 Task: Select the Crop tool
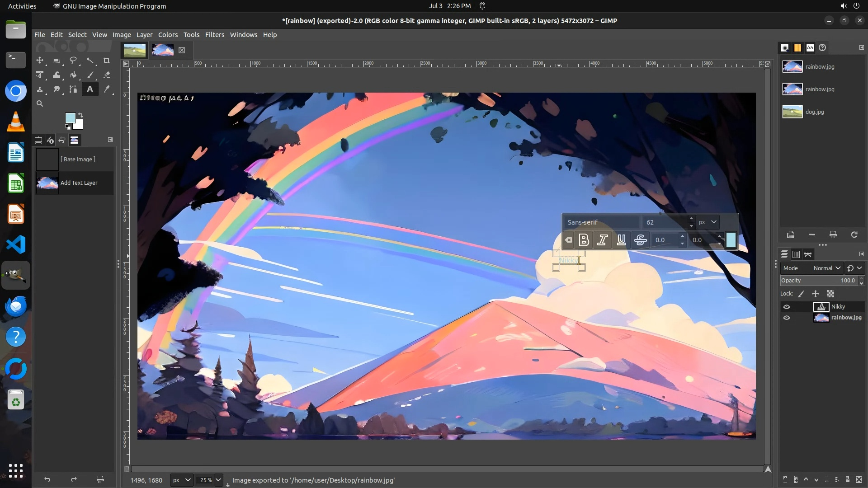click(x=106, y=60)
